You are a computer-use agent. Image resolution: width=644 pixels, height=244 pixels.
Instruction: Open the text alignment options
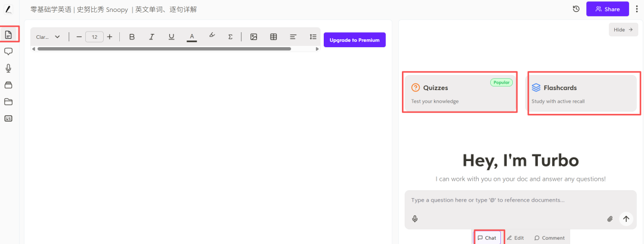(x=293, y=37)
